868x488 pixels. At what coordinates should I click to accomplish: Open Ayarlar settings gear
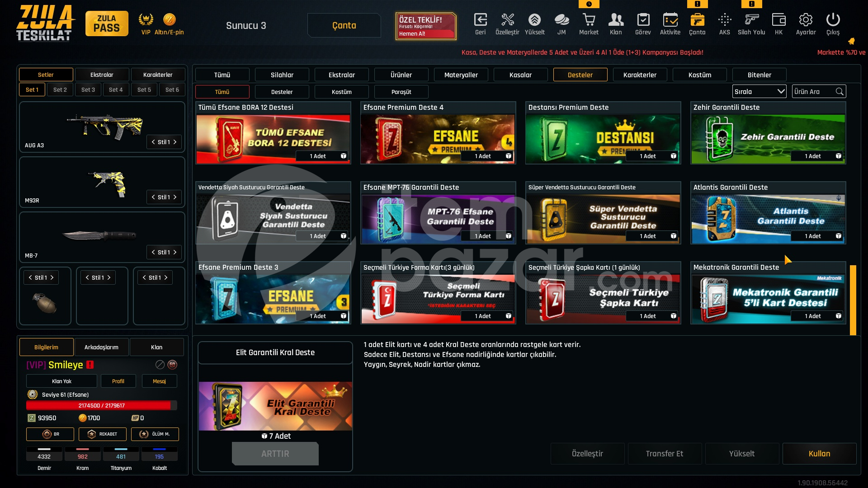[806, 20]
